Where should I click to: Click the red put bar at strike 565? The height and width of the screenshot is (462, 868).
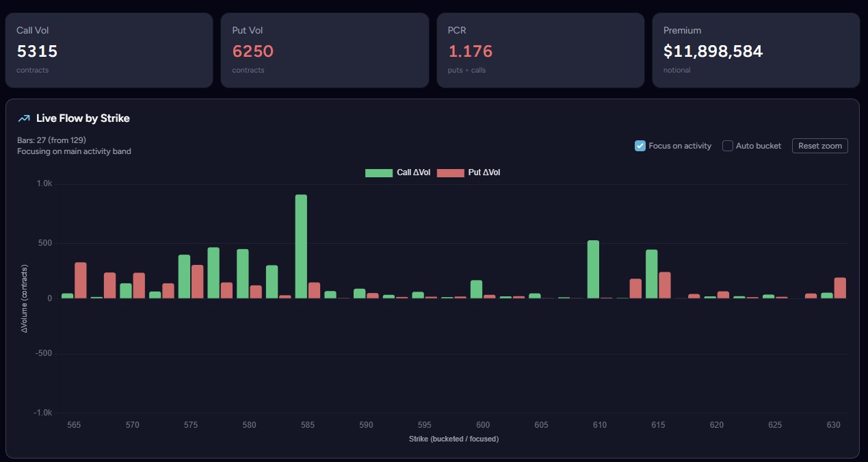pos(80,280)
